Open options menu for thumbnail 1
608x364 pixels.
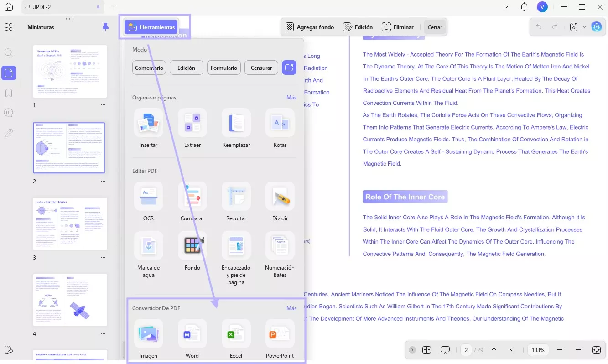click(103, 105)
